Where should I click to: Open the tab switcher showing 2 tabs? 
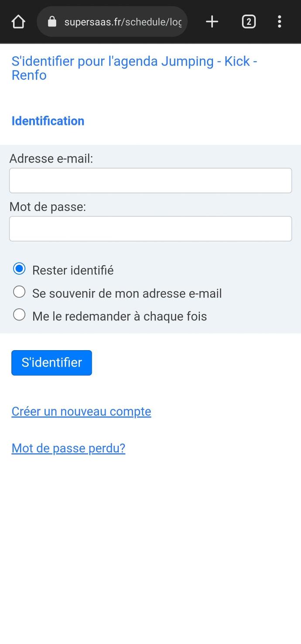[x=249, y=21]
